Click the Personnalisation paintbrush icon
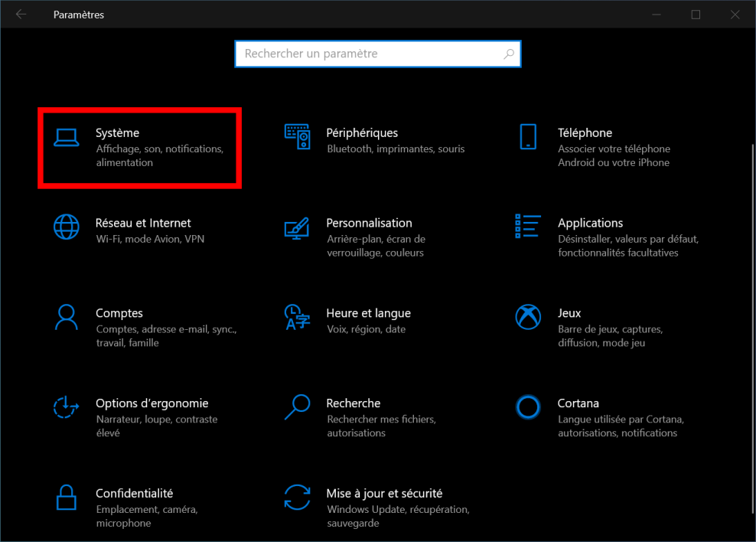 coord(297,227)
